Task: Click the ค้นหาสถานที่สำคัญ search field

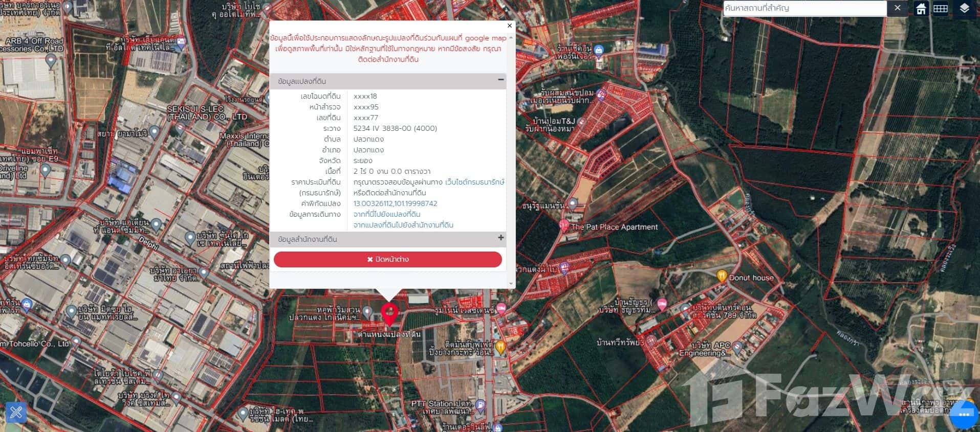Action: coord(803,8)
